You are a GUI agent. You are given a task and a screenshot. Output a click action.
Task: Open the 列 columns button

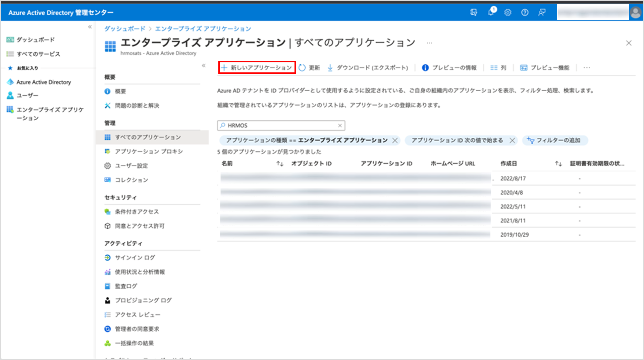498,68
